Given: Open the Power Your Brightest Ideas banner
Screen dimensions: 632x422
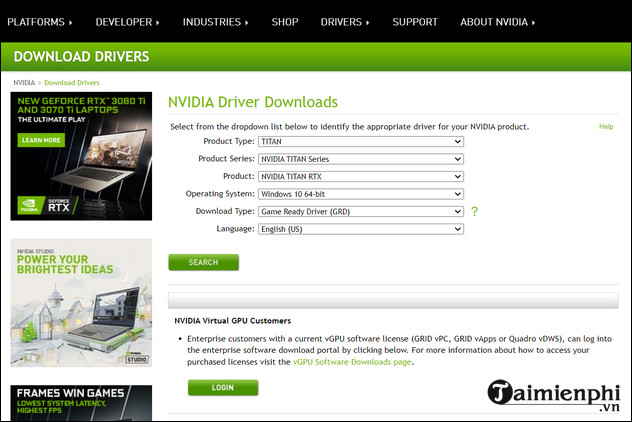Looking at the screenshot, I should (x=81, y=303).
